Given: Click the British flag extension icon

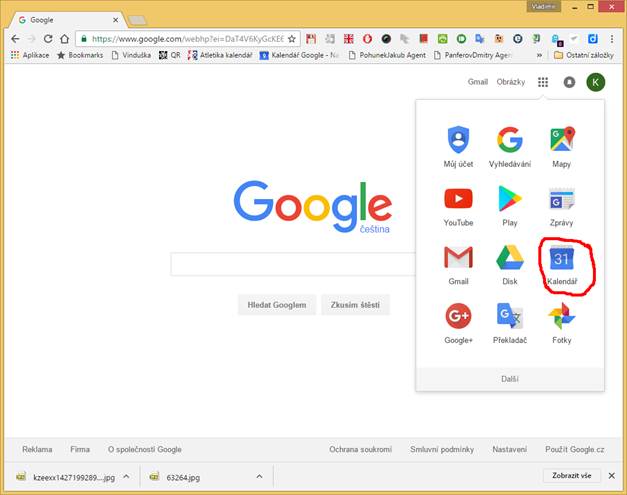Looking at the screenshot, I should point(348,39).
